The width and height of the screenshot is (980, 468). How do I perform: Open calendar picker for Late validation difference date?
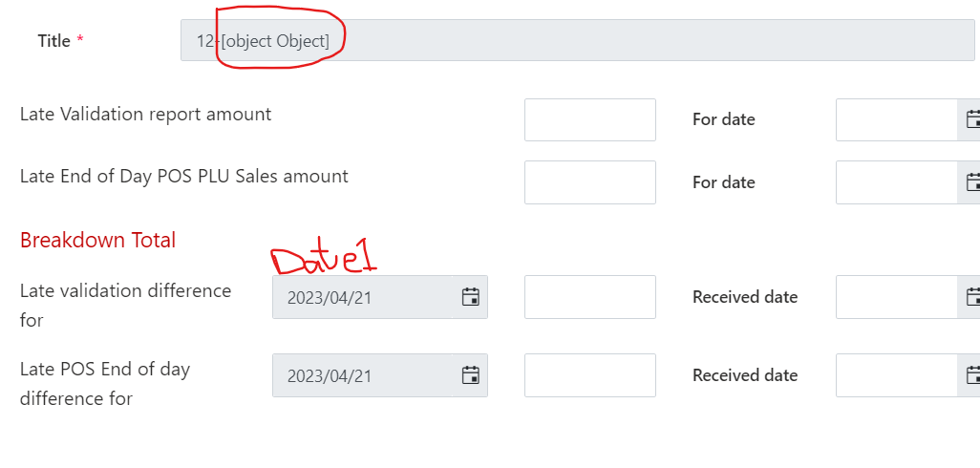(470, 297)
